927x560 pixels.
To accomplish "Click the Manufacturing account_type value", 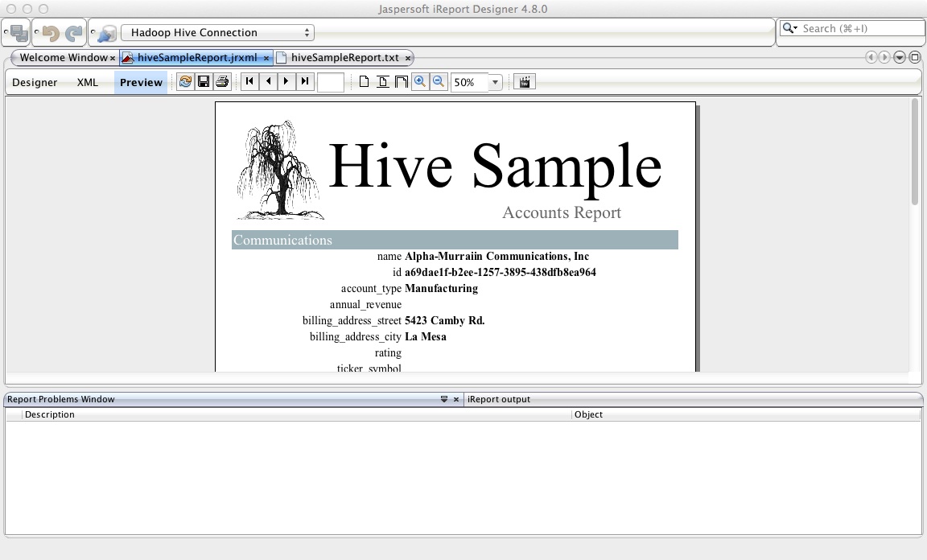I will pos(441,288).
